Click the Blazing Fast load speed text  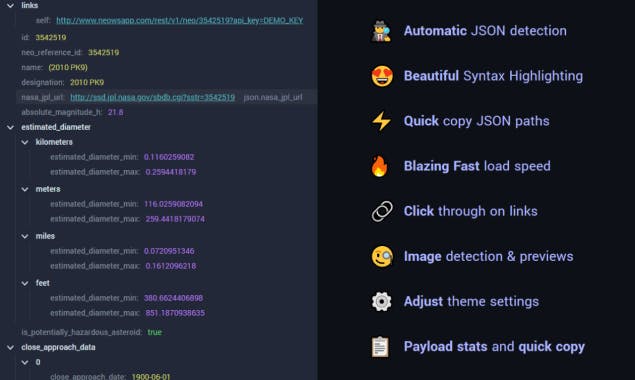pos(477,166)
